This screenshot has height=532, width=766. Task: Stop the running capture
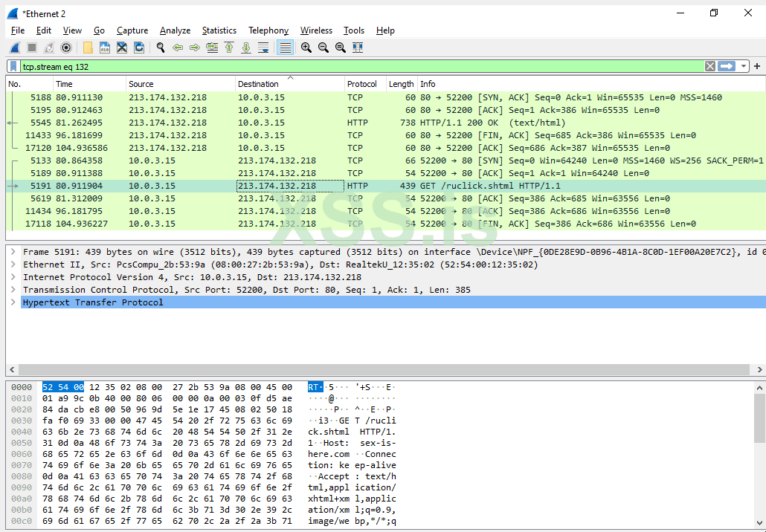30,48
